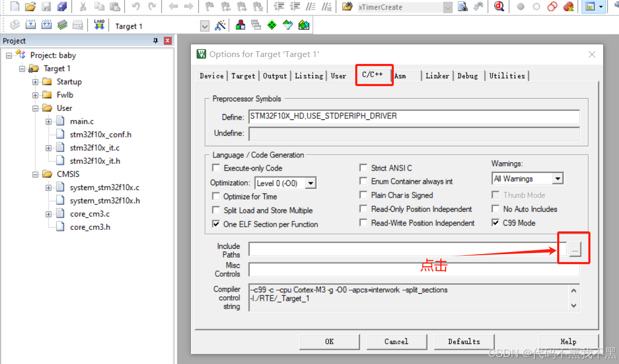Expand the Startup folder
The height and width of the screenshot is (364, 619).
coord(35,82)
